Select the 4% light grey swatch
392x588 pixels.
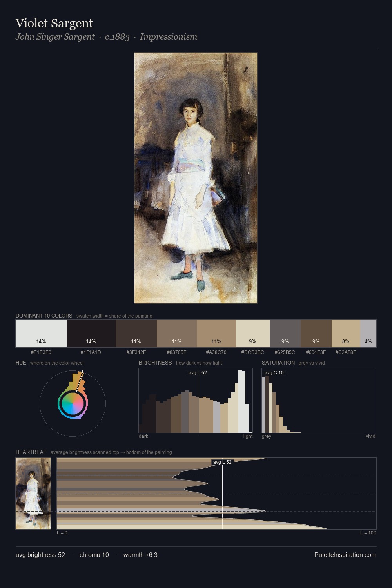[368, 334]
